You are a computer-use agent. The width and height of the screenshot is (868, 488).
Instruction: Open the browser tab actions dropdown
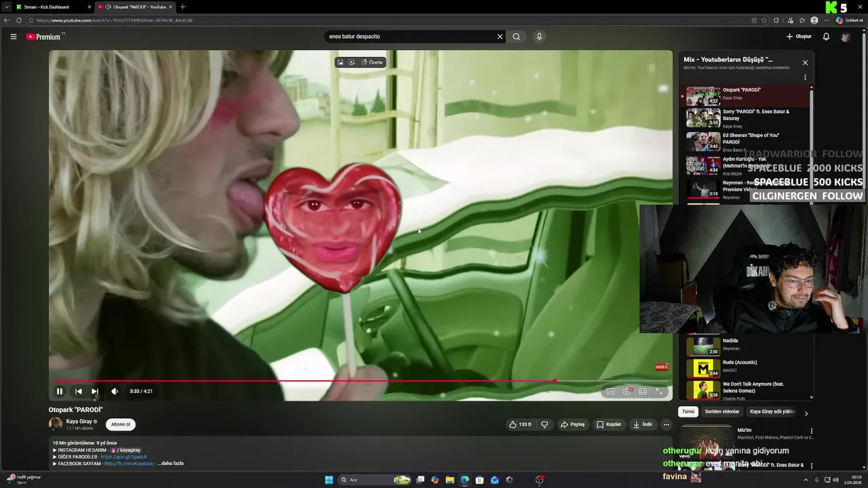coord(6,7)
